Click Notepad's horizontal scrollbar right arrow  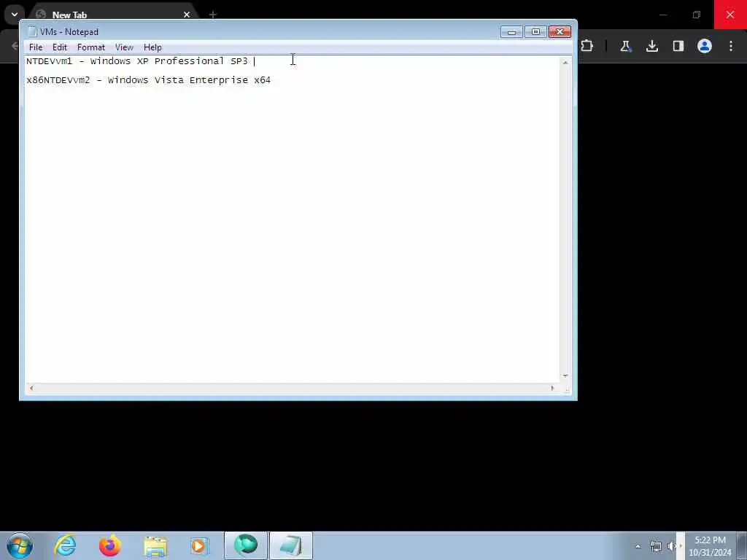(553, 388)
